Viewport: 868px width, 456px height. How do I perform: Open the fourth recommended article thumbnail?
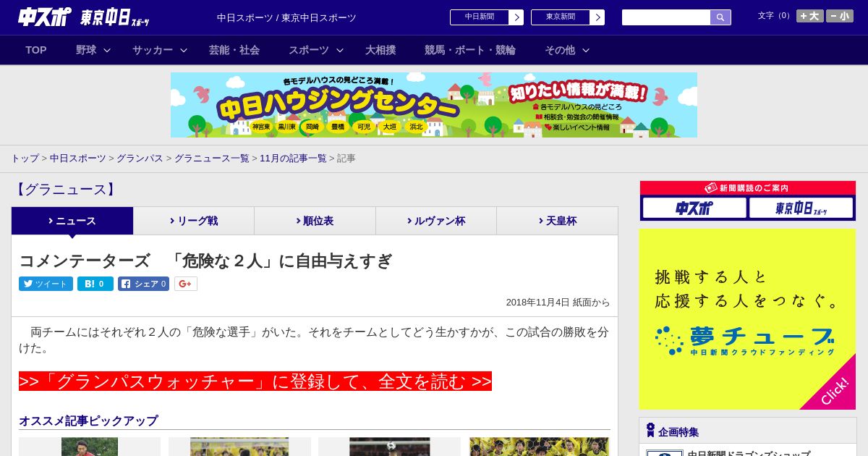(x=539, y=447)
